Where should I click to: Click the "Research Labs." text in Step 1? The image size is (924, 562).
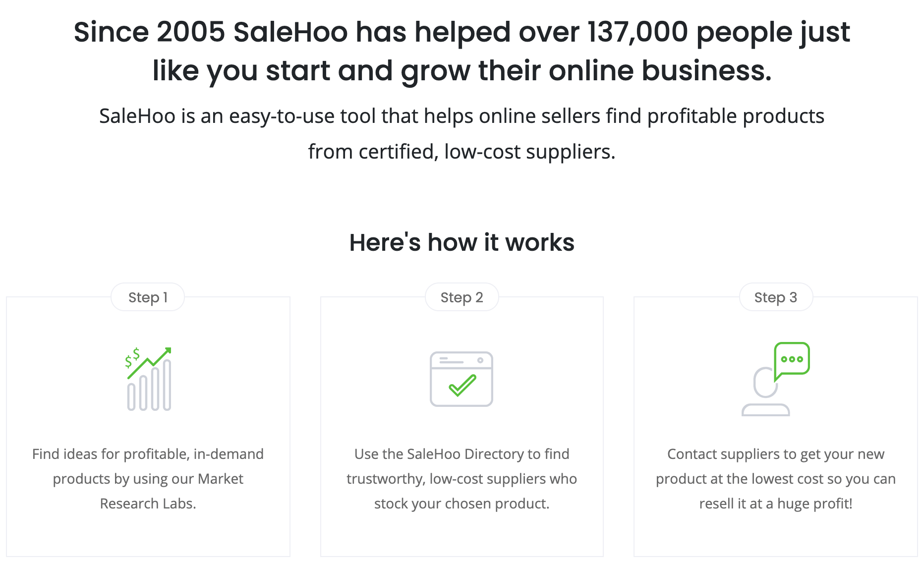pos(148,504)
